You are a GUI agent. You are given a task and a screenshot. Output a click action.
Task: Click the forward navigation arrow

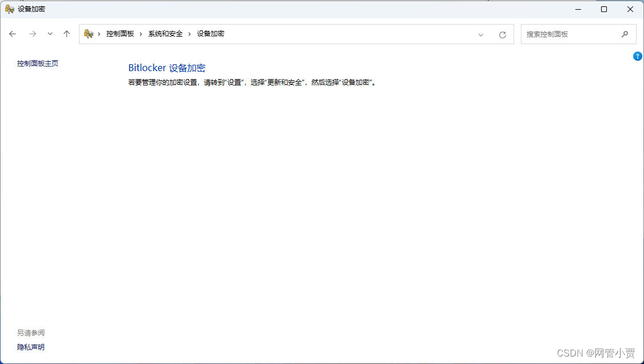click(x=33, y=34)
